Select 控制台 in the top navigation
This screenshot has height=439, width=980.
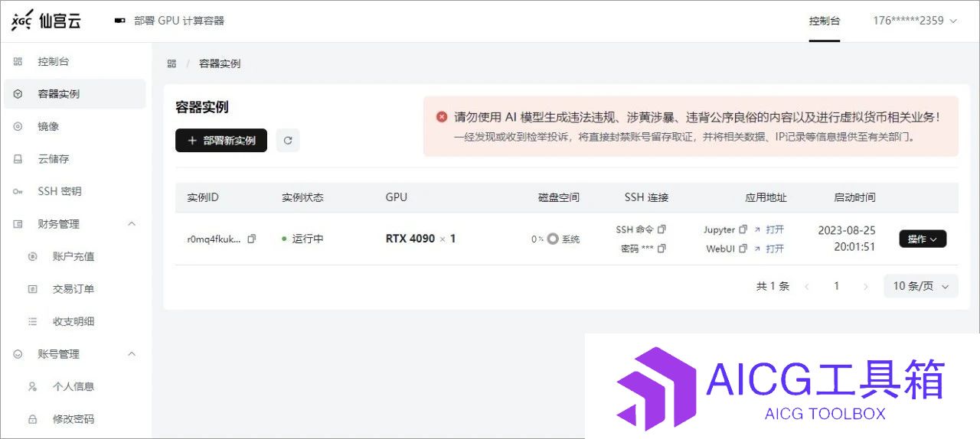coord(825,21)
